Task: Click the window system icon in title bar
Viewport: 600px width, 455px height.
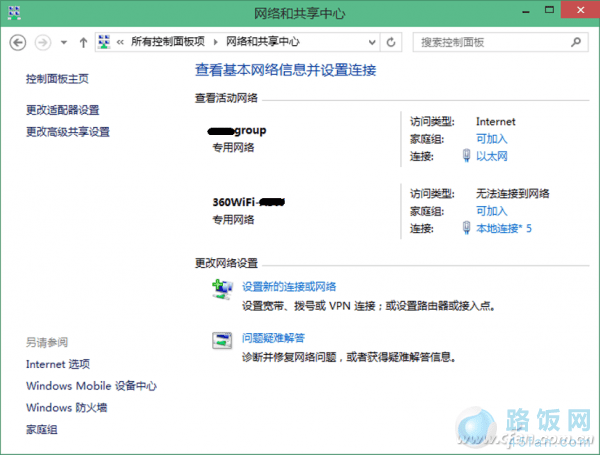Action: (14, 13)
